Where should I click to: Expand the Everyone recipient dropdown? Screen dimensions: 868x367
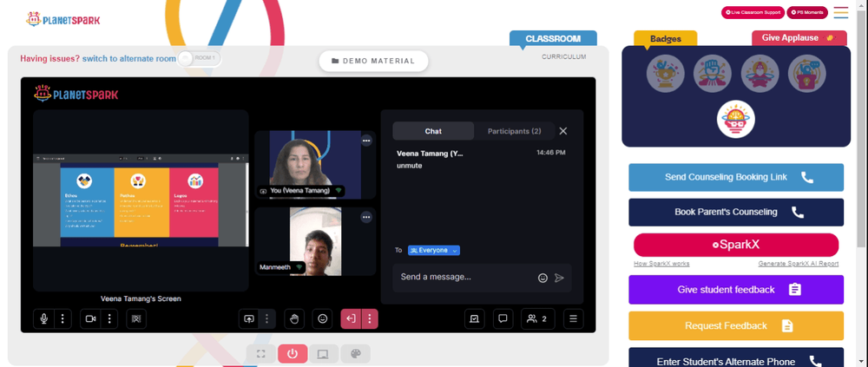click(434, 250)
